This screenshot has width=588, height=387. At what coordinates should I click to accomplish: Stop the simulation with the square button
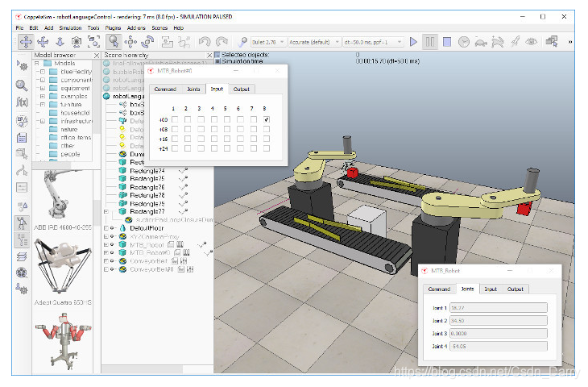[x=447, y=42]
